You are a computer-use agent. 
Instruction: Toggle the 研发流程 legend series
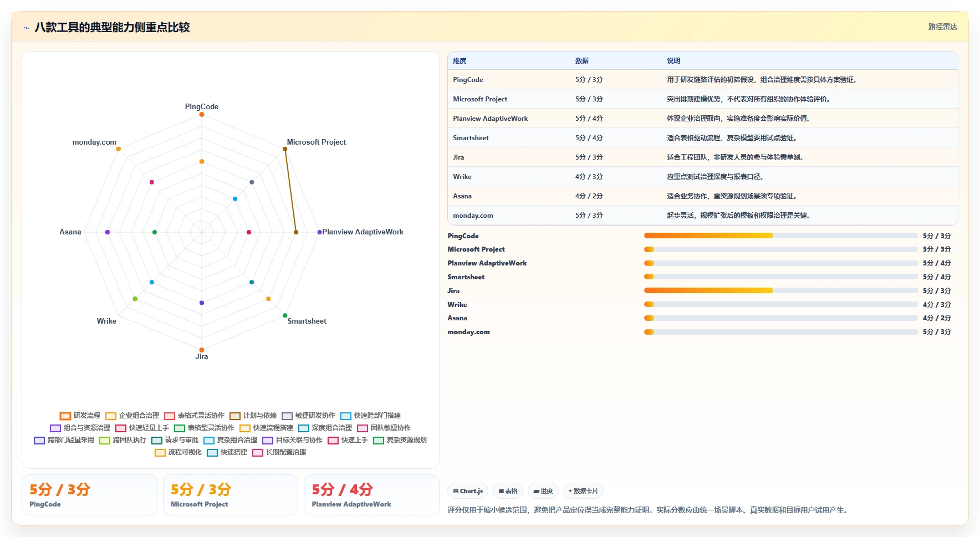coord(80,416)
